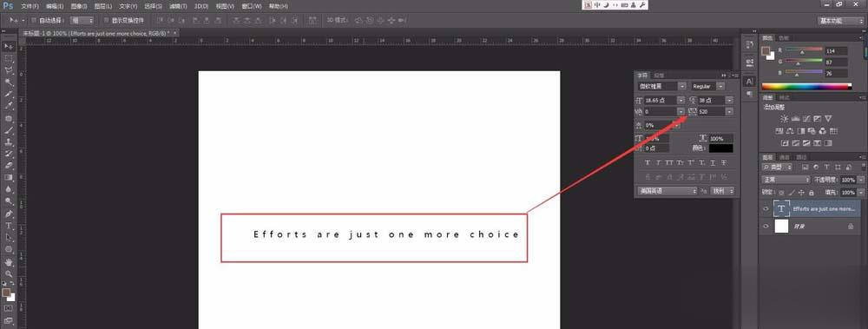Open the Regular font style dropdown

pyautogui.click(x=708, y=87)
